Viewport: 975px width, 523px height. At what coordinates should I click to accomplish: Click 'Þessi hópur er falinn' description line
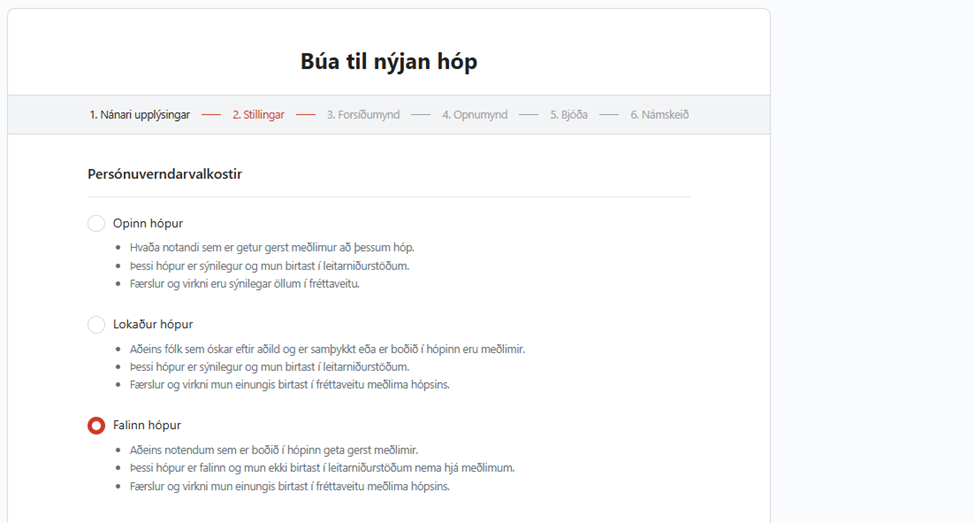(x=322, y=468)
